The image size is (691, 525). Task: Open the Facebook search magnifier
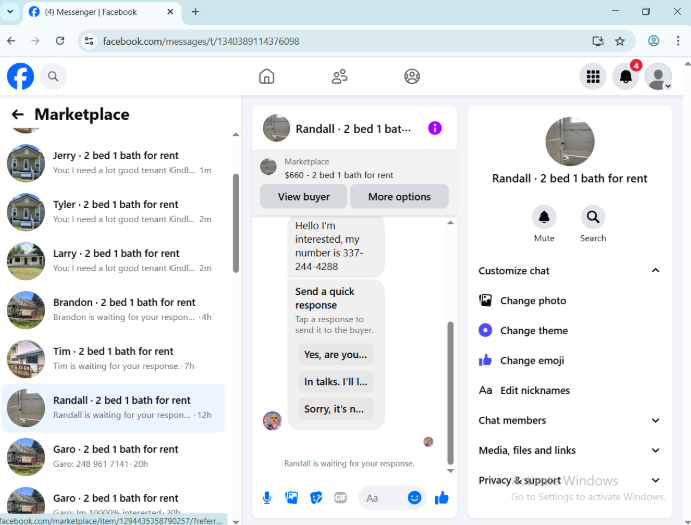pyautogui.click(x=53, y=76)
